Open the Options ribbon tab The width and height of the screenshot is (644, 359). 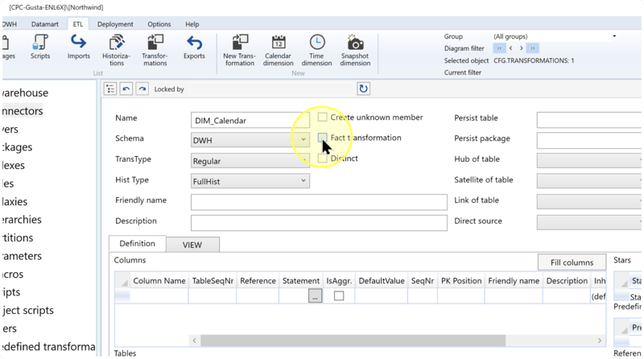click(159, 24)
